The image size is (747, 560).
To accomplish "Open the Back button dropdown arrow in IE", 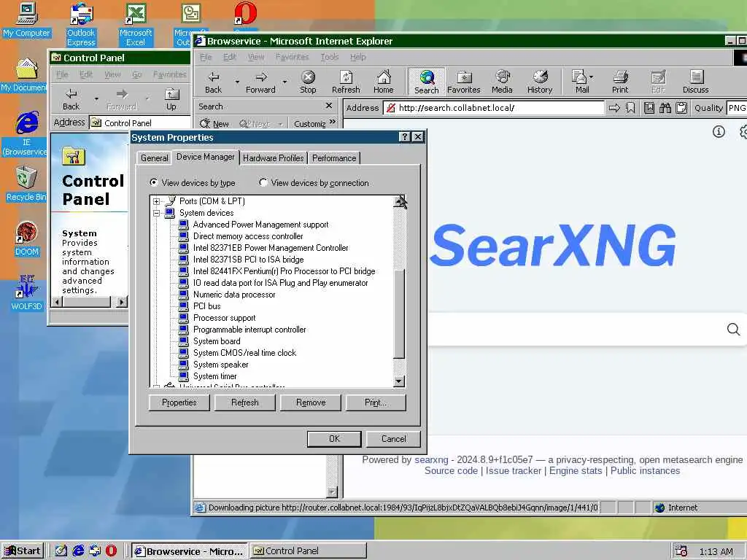I will pyautogui.click(x=237, y=82).
